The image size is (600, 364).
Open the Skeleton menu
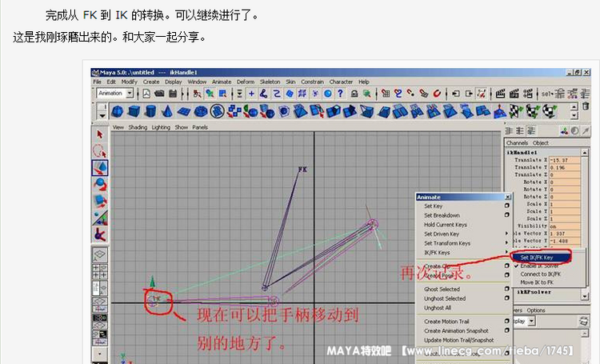tap(270, 82)
